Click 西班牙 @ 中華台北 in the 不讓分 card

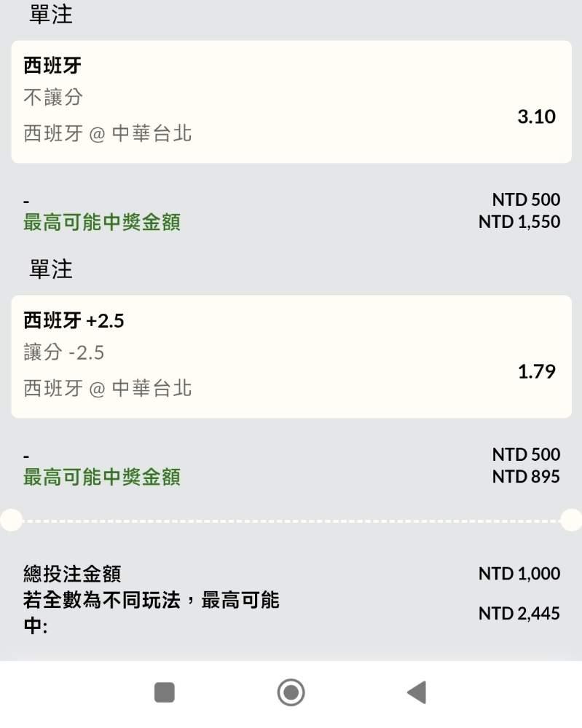point(108,133)
